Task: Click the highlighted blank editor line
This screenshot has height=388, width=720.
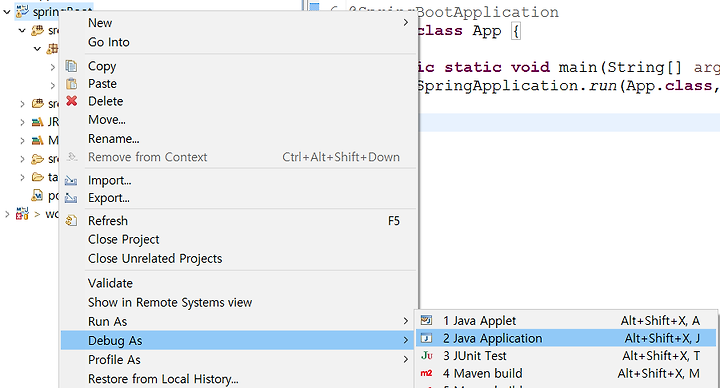Action: (569, 123)
